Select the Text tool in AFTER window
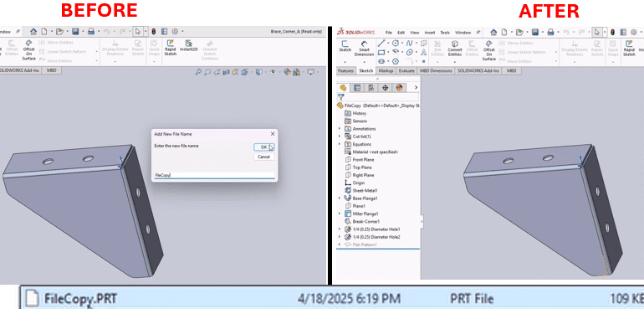Viewport: 644px width, 309px height. coord(423,52)
